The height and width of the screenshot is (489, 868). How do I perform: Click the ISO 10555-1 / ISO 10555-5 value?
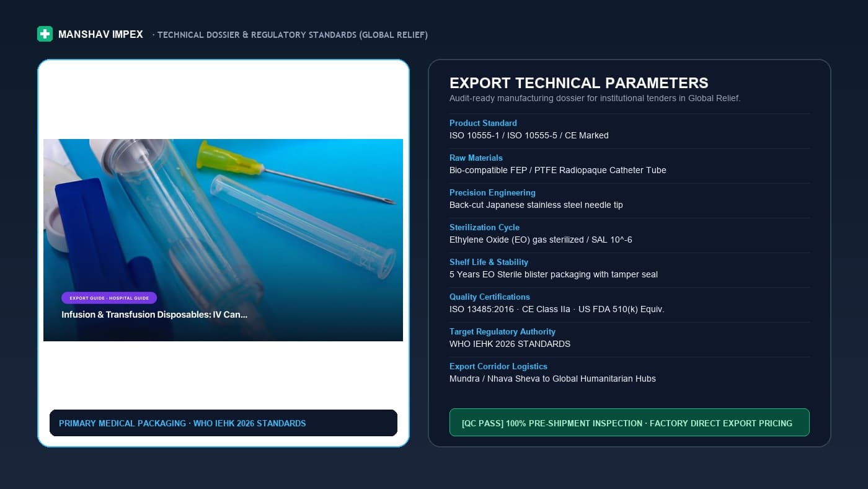529,135
